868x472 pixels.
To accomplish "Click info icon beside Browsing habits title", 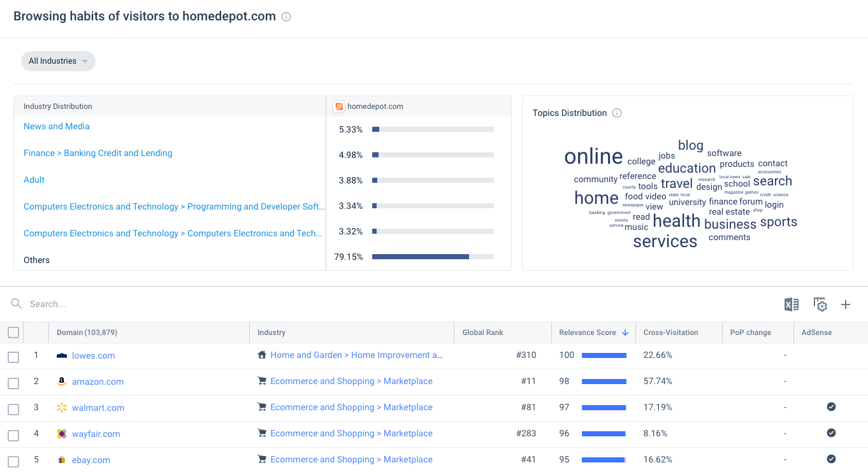I will [286, 17].
